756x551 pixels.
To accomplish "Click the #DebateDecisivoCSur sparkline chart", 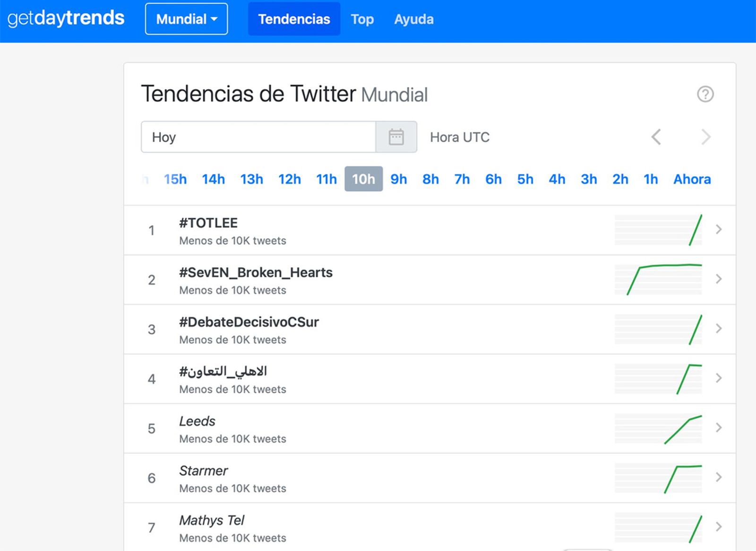I will click(658, 329).
